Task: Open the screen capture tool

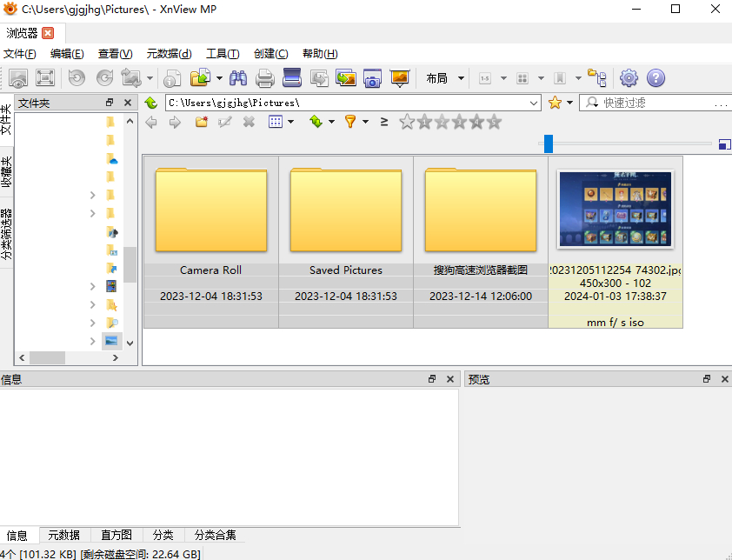Action: 373,77
